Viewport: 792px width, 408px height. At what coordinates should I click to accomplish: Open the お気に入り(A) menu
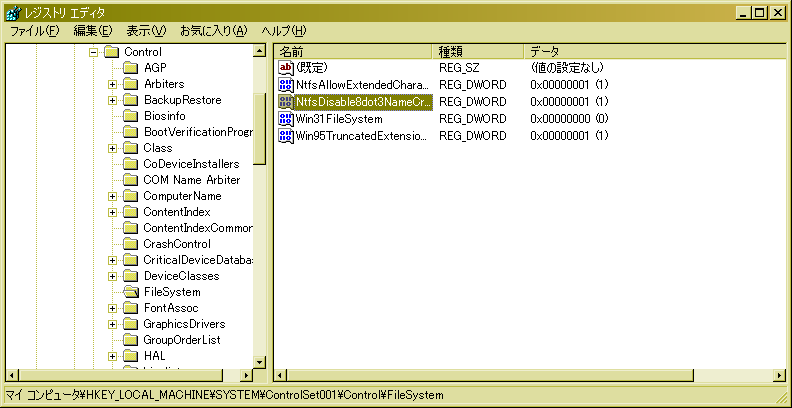click(x=213, y=31)
